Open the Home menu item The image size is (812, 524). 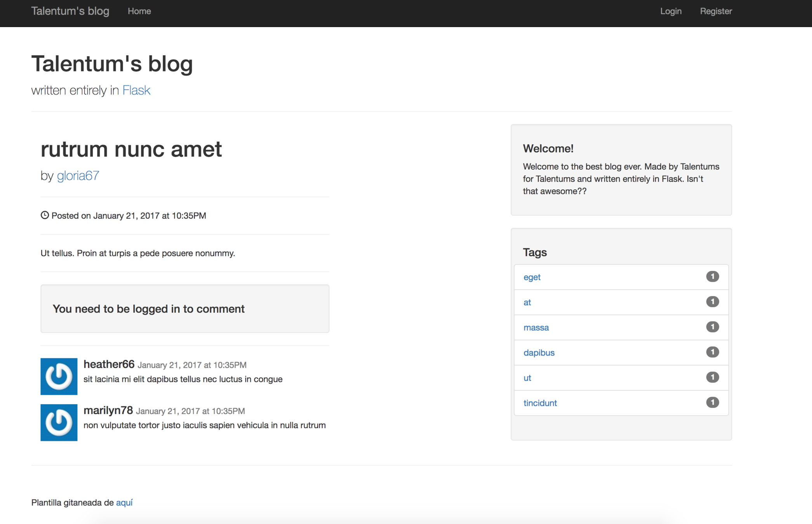point(139,11)
